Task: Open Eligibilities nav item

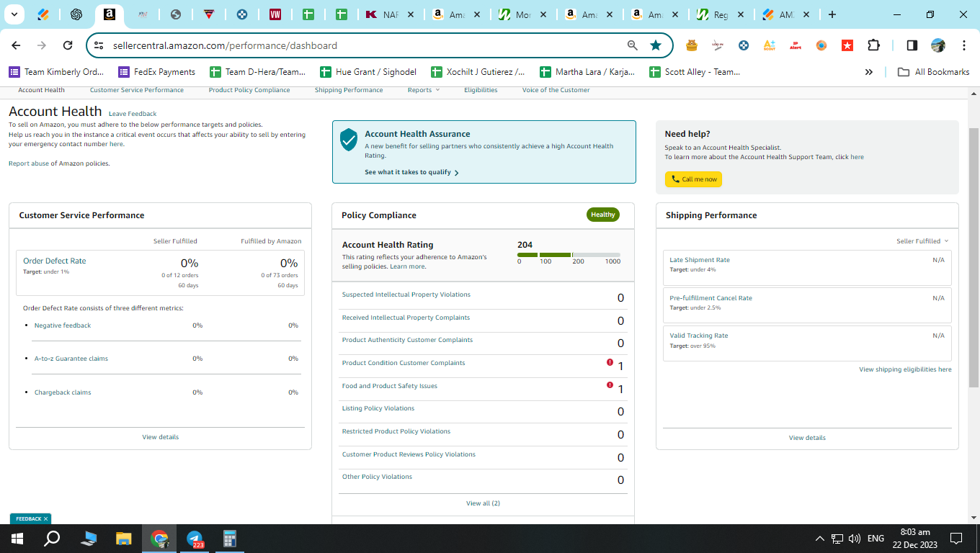Action: tap(481, 90)
